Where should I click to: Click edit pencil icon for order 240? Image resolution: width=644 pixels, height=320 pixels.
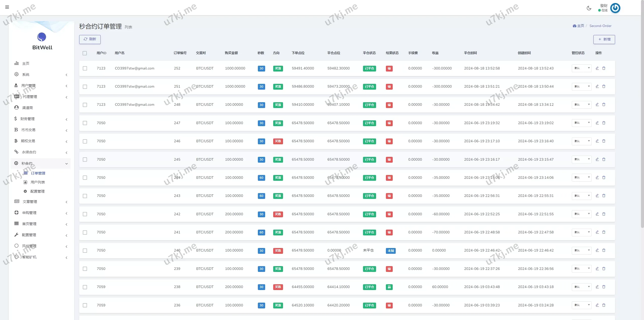[597, 250]
